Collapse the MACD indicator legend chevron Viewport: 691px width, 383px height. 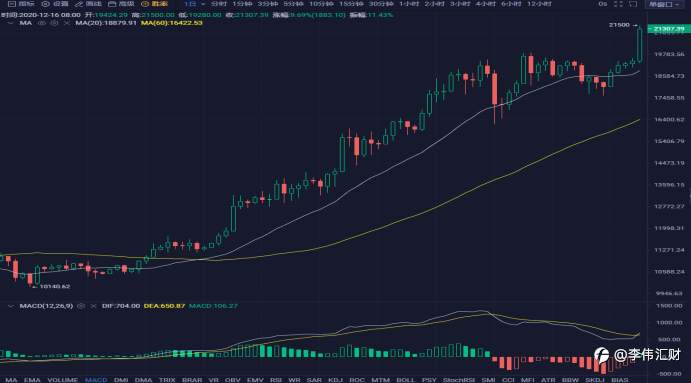(x=11, y=306)
